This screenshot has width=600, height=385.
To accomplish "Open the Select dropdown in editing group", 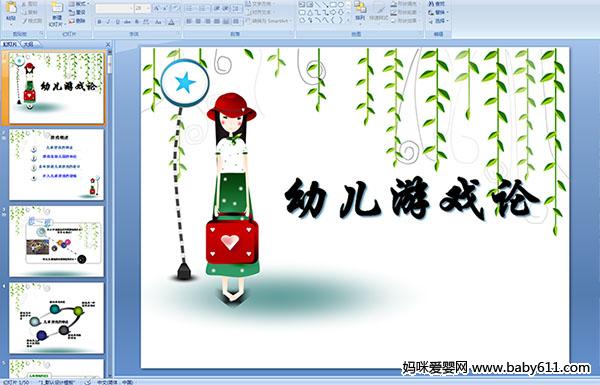I will [x=438, y=21].
